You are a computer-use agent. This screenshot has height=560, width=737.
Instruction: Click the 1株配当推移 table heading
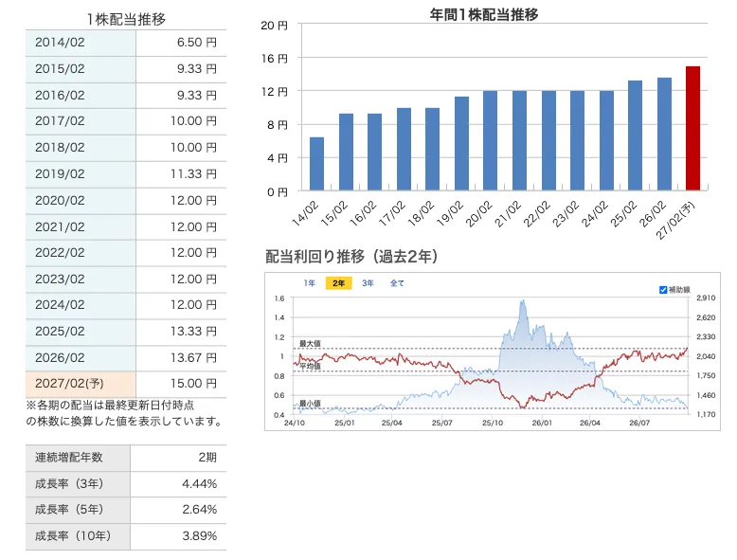click(126, 19)
